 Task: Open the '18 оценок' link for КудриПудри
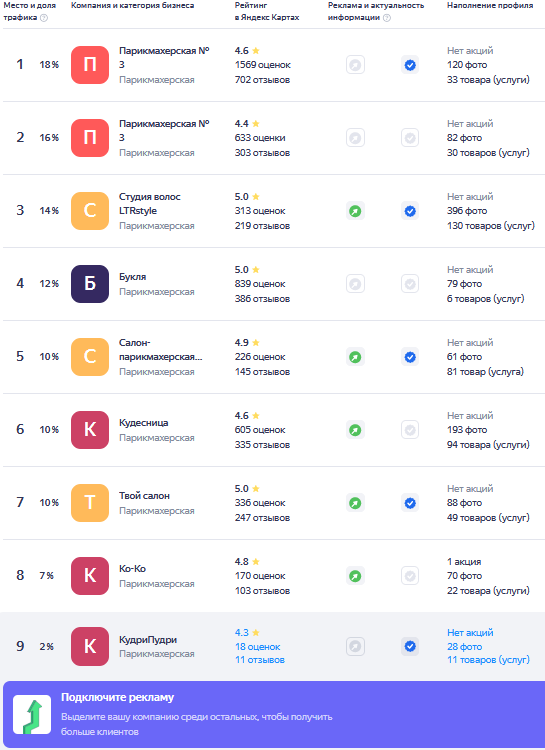pyautogui.click(x=257, y=647)
